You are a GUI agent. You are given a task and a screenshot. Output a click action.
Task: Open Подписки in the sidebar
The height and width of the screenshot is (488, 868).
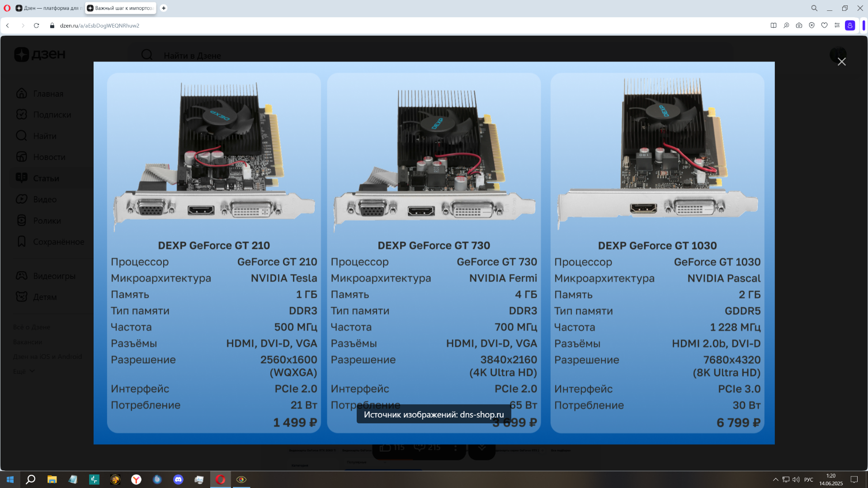click(x=43, y=115)
